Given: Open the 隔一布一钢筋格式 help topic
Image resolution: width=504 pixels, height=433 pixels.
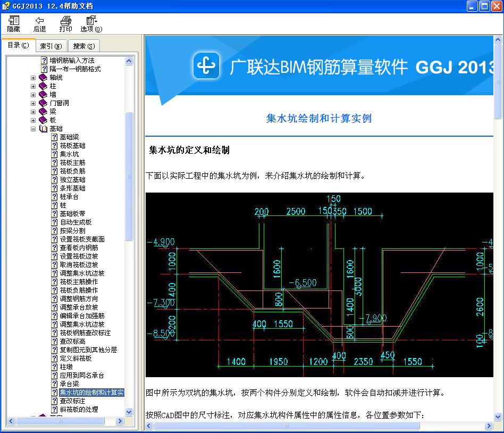Looking at the screenshot, I should click(x=75, y=69).
